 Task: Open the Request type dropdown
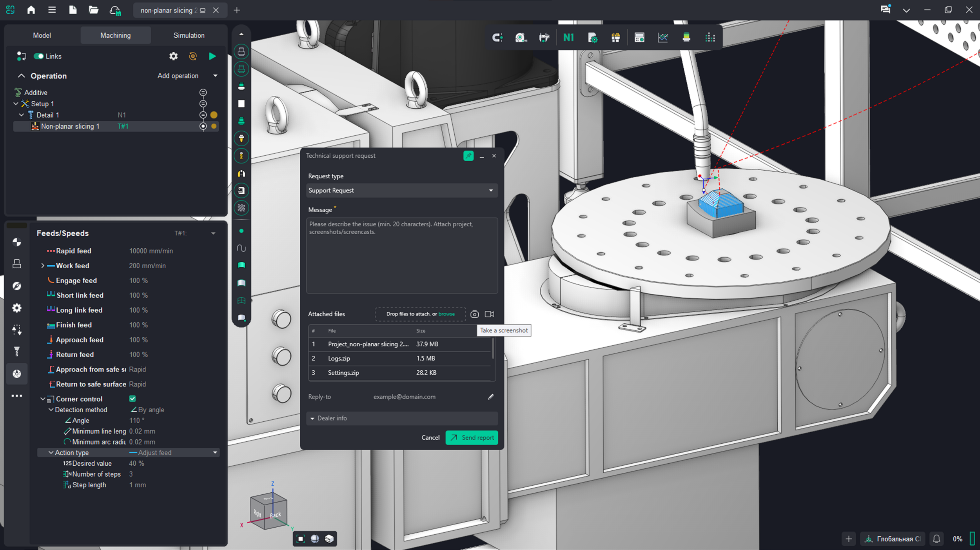tap(401, 191)
